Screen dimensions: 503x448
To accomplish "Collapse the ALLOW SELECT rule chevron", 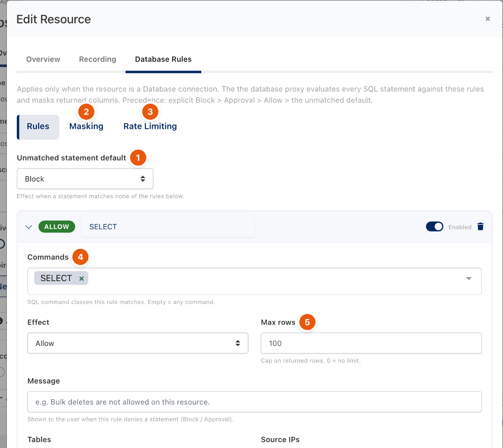I will 29,227.
